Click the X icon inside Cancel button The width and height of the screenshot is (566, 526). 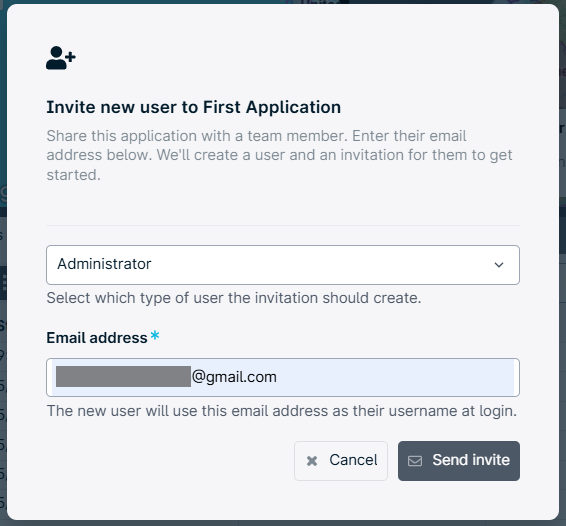point(312,461)
